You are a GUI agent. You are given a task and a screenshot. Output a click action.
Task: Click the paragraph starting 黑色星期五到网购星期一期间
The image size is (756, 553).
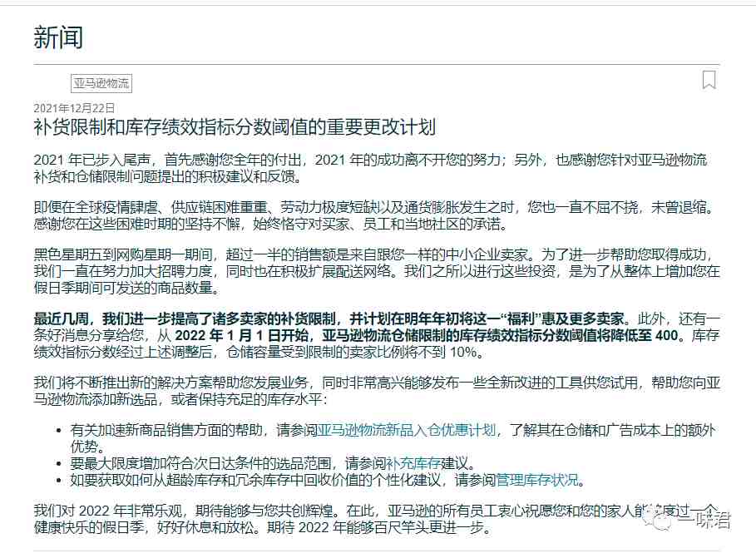pyautogui.click(x=377, y=271)
